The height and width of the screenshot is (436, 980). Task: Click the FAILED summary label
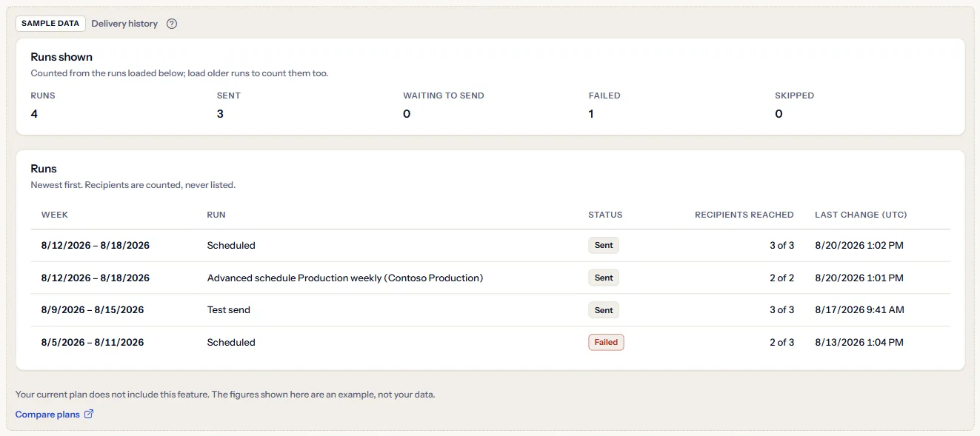[604, 95]
